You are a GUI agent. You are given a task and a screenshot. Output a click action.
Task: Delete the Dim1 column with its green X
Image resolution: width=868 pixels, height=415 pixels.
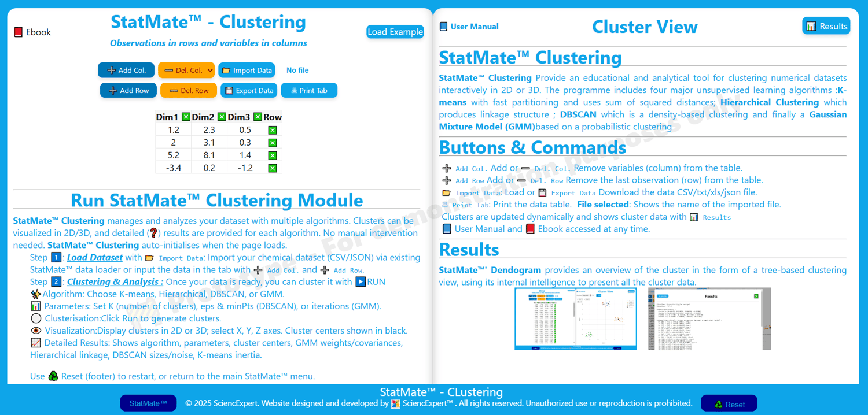tap(186, 117)
